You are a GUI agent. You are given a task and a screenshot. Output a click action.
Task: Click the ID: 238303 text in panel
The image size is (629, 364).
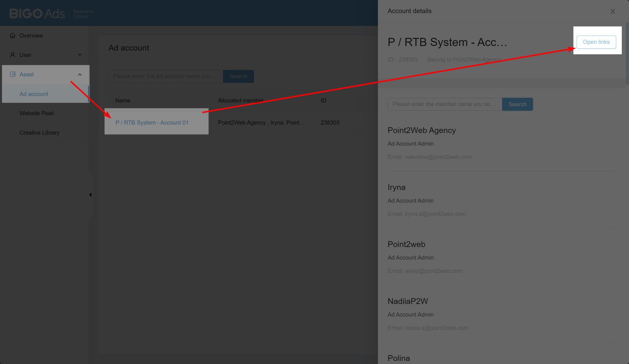tap(402, 59)
